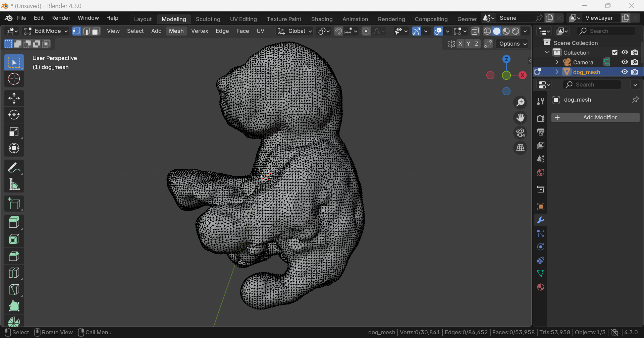Choose the Loop Cut tool
644x338 pixels.
click(x=14, y=273)
